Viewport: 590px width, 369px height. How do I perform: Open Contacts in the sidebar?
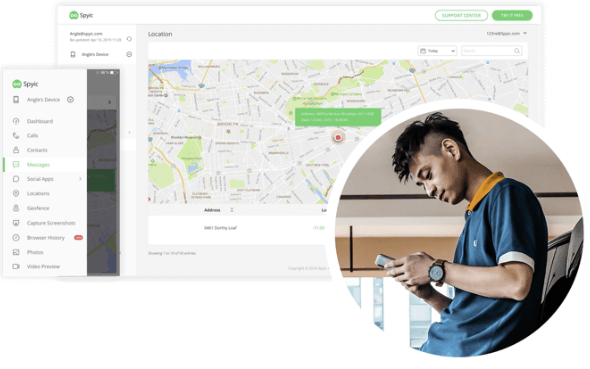point(37,150)
